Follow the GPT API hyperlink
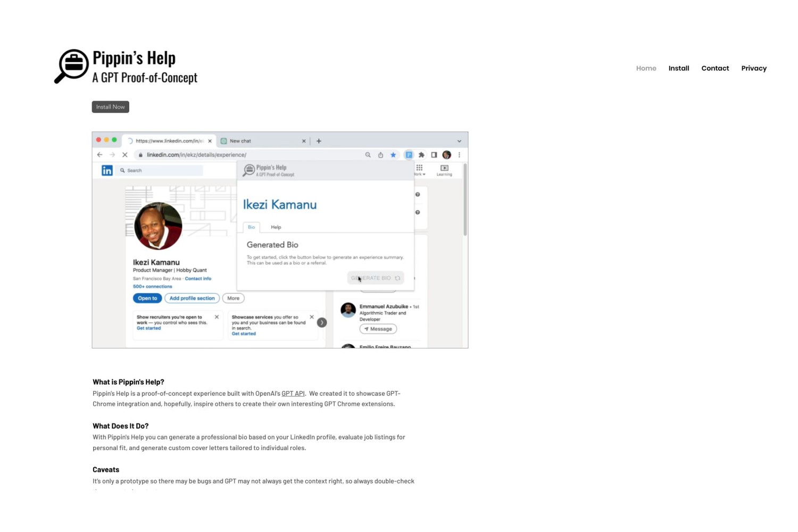This screenshot has height=532, width=798. tap(293, 394)
